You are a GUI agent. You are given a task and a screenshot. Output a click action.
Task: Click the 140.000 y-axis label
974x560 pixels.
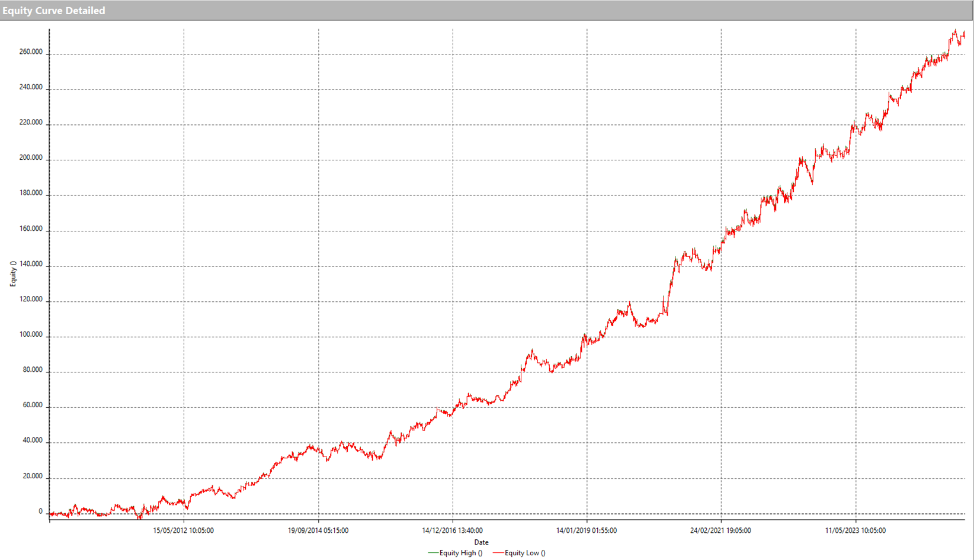tap(31, 264)
